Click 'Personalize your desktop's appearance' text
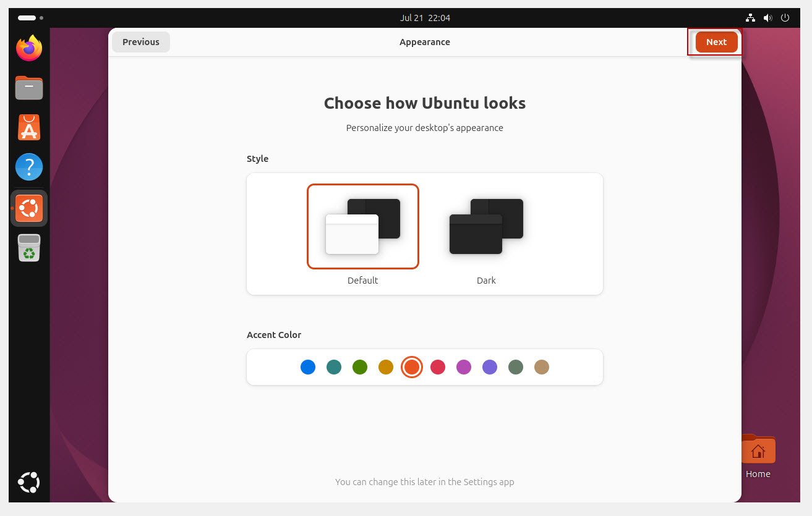This screenshot has width=812, height=516. tap(425, 128)
